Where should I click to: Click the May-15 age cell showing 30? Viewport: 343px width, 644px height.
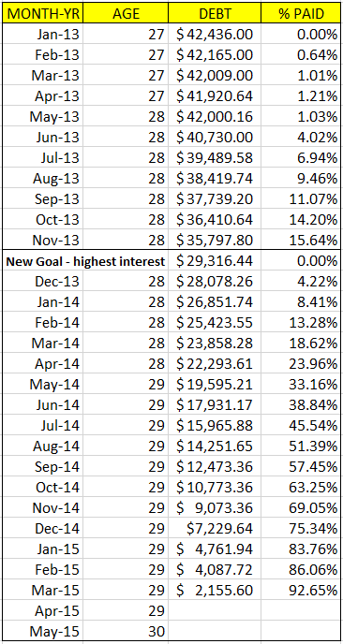click(x=126, y=631)
